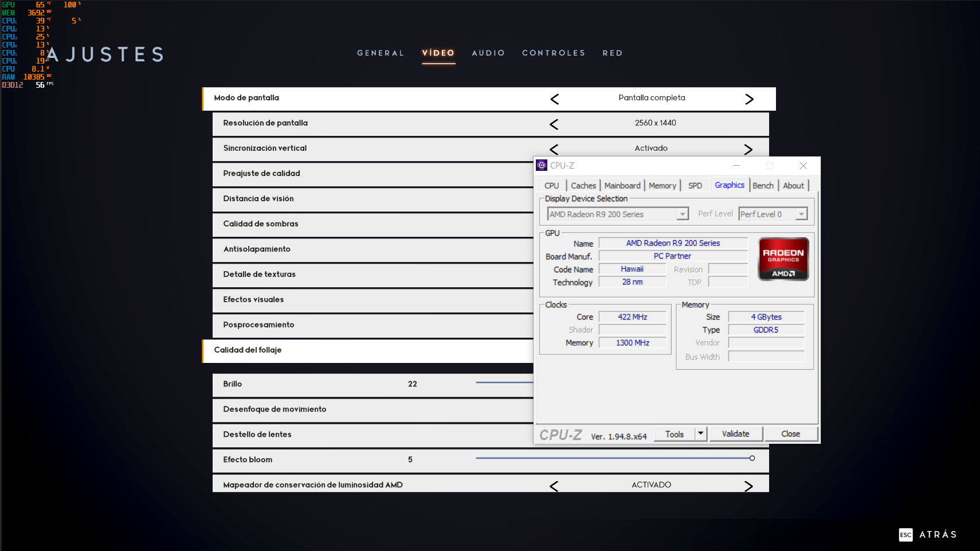Click the Code Name Hawaii field
Image resolution: width=980 pixels, height=551 pixels.
[632, 269]
